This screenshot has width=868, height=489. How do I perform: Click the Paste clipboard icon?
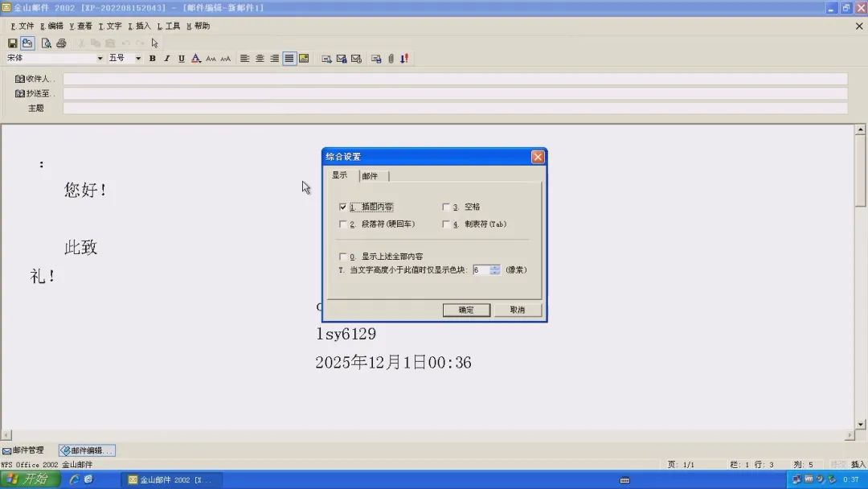pos(110,43)
